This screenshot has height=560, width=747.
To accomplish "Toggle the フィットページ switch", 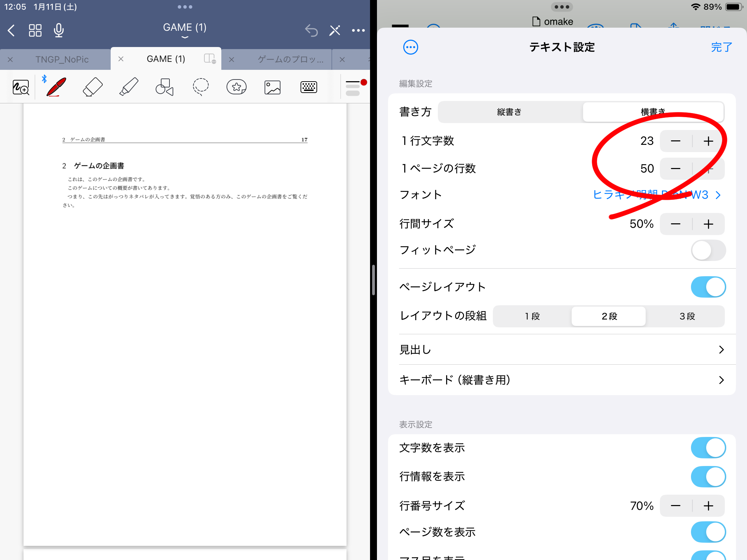I will 708,250.
